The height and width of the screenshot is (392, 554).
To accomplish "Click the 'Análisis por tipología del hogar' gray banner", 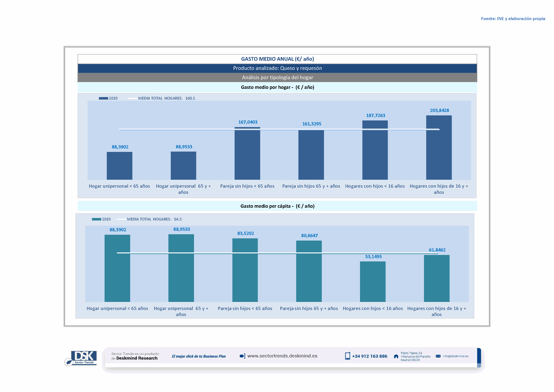I will [x=277, y=77].
